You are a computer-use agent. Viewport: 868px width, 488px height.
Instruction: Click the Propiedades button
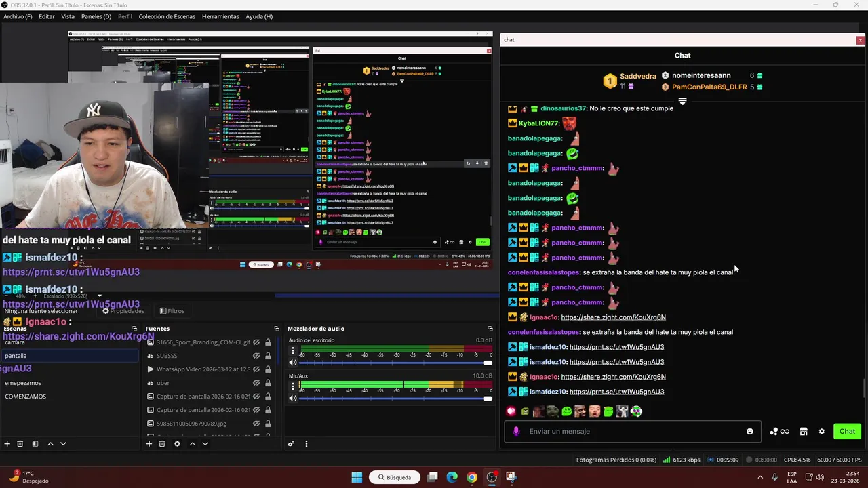[123, 311]
